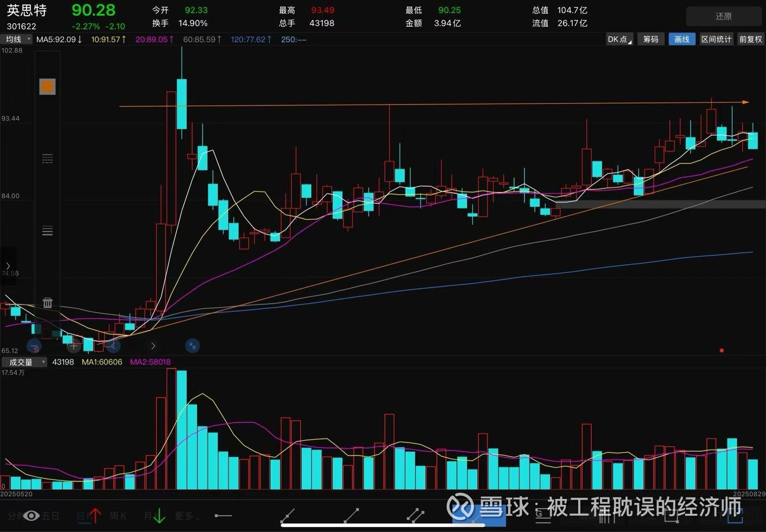Click the 金额 value 3.94亿

point(448,23)
